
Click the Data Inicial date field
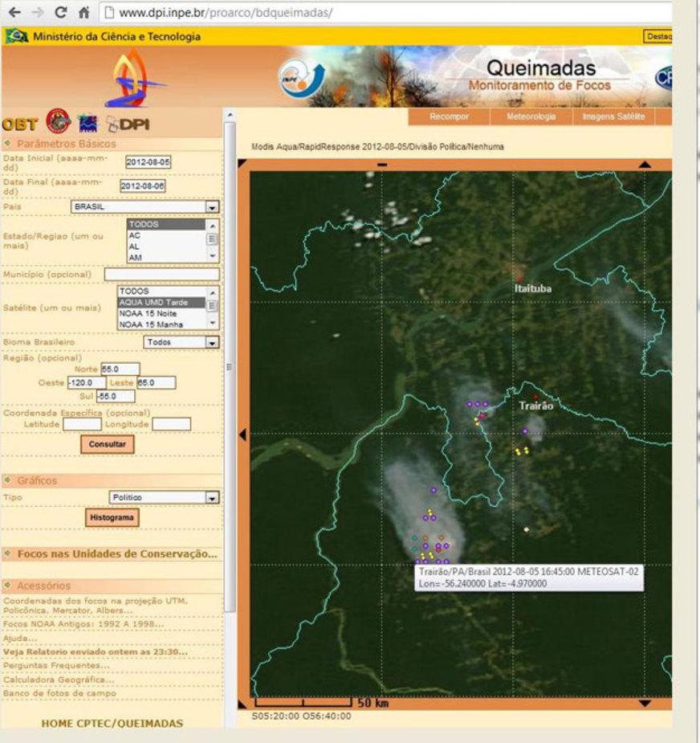[149, 162]
